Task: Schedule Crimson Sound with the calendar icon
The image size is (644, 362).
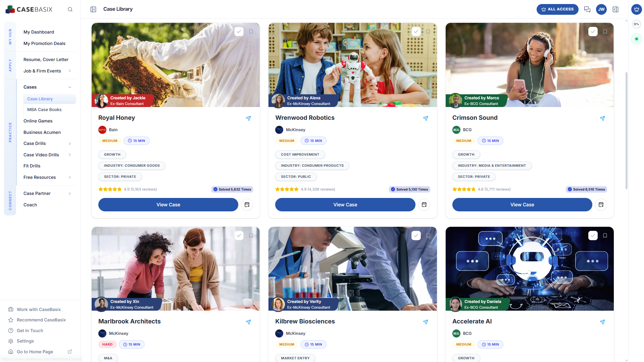Action: (x=601, y=205)
